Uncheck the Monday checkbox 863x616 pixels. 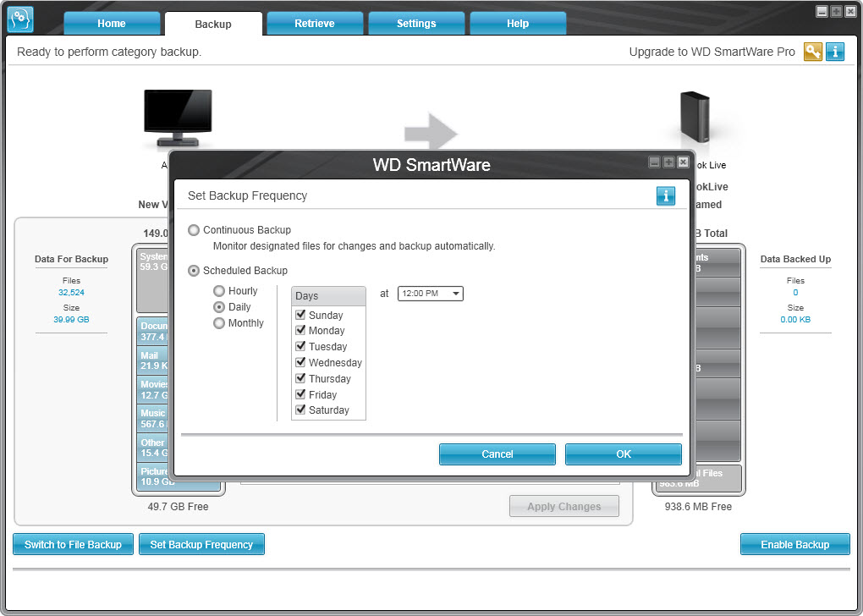point(300,330)
